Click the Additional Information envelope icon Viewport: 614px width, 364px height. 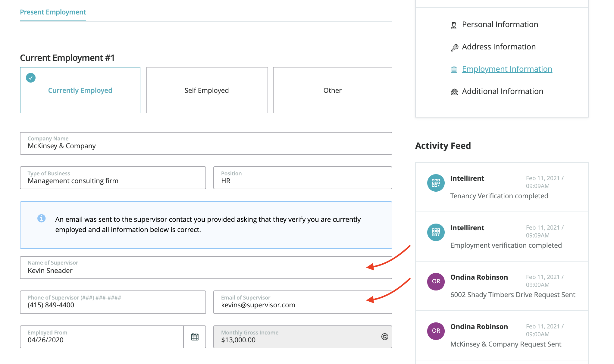pyautogui.click(x=454, y=92)
